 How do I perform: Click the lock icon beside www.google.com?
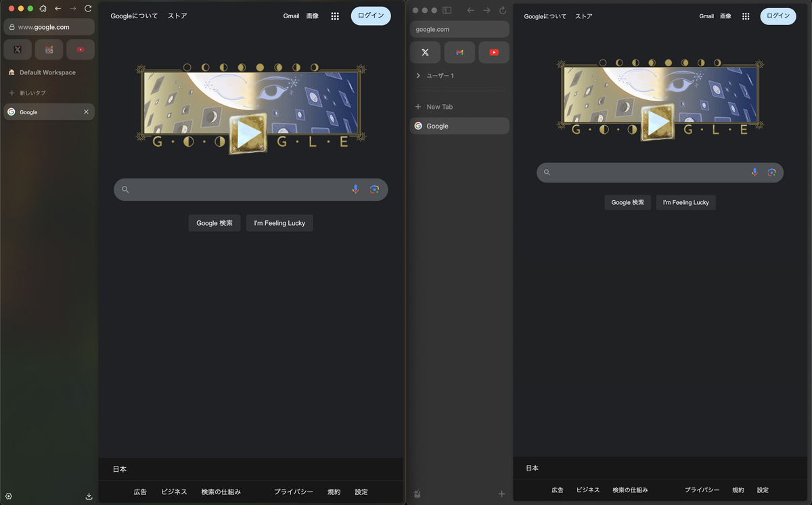click(12, 27)
